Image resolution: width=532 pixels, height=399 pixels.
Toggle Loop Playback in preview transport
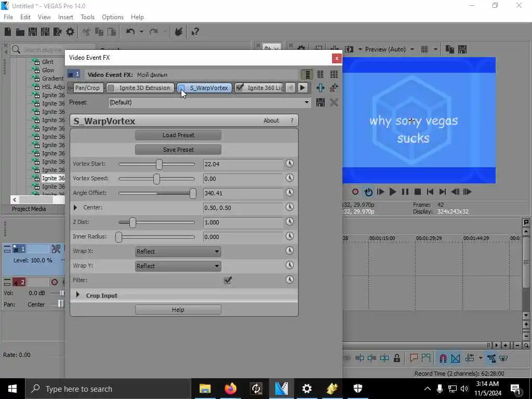click(368, 192)
